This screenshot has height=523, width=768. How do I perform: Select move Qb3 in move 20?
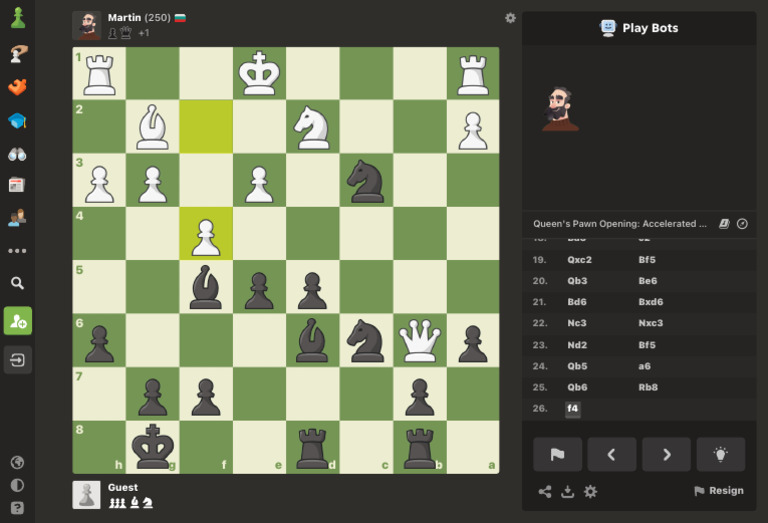[577, 281]
